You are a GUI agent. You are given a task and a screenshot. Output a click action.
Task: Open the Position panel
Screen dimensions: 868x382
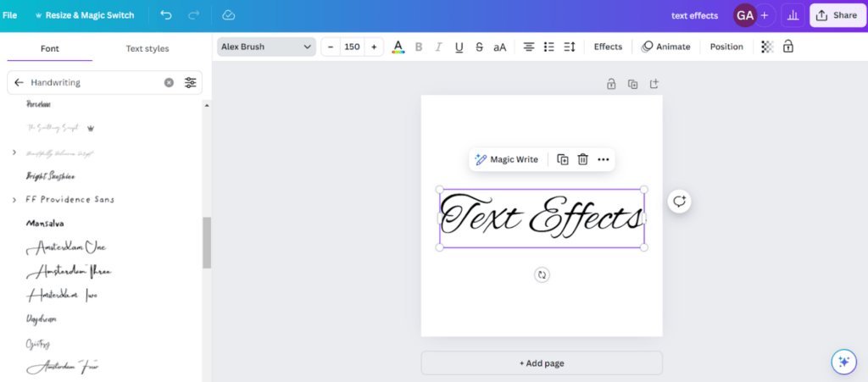[x=726, y=47]
